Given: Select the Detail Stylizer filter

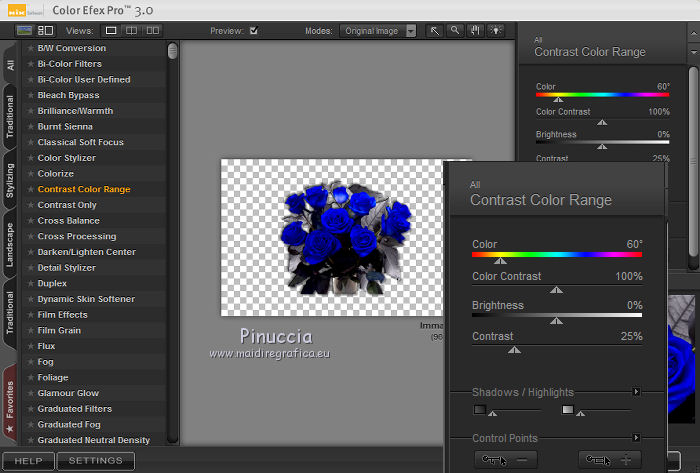Looking at the screenshot, I should pos(67,268).
